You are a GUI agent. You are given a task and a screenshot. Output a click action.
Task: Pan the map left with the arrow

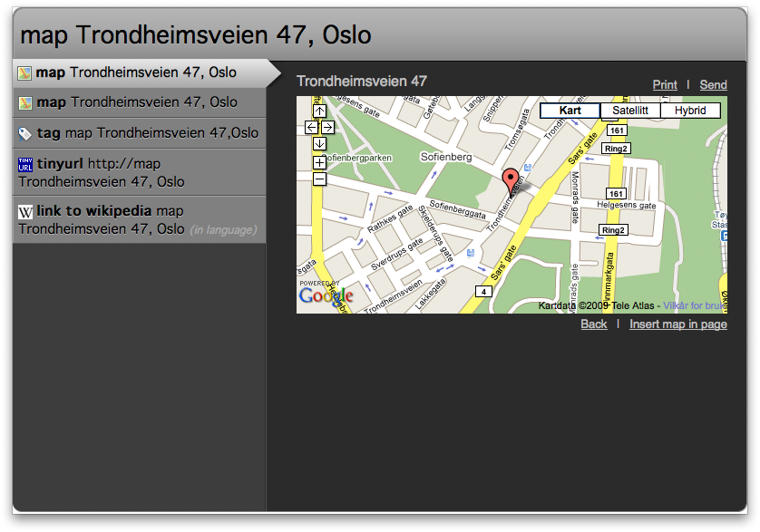pos(311,128)
